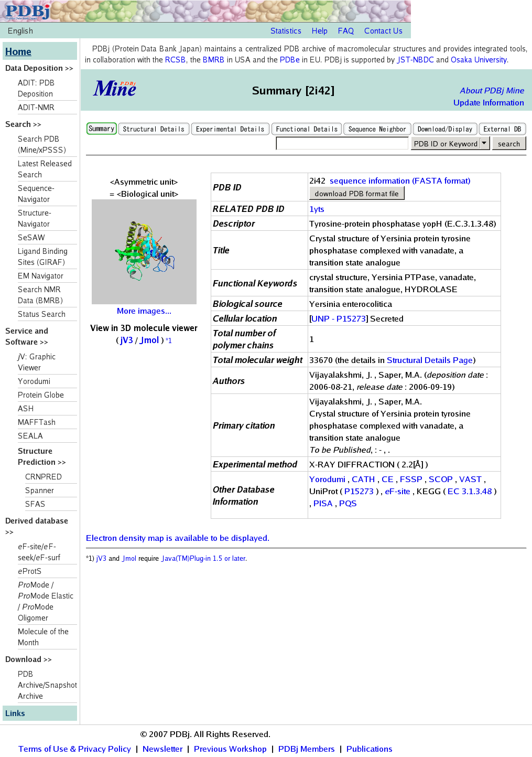Image resolution: width=532 pixels, height=757 pixels.
Task: Click the PDBj Mine logo
Action: (x=115, y=89)
